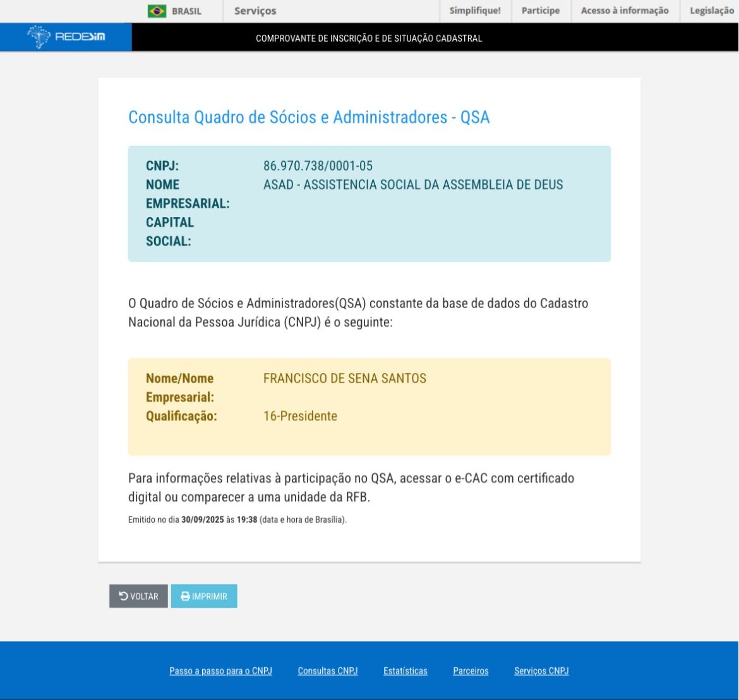Open the Simplifique! menu item

tap(475, 10)
